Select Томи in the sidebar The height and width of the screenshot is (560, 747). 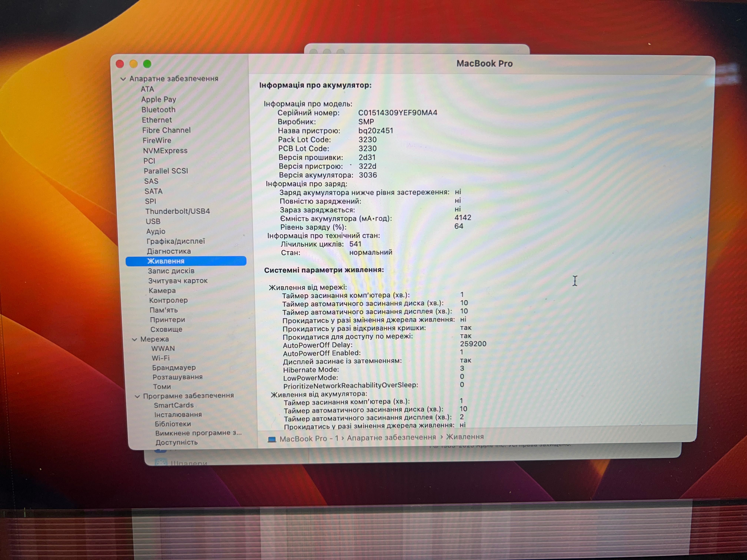pyautogui.click(x=162, y=387)
